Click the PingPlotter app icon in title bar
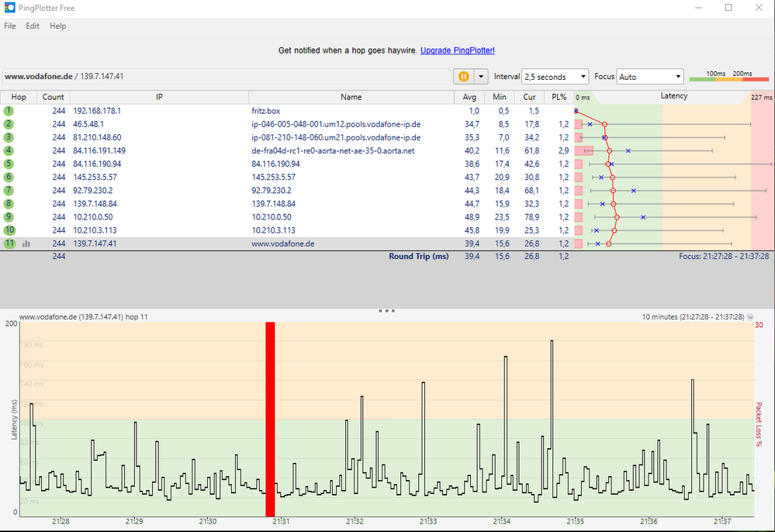The height and width of the screenshot is (532, 775). pos(9,8)
